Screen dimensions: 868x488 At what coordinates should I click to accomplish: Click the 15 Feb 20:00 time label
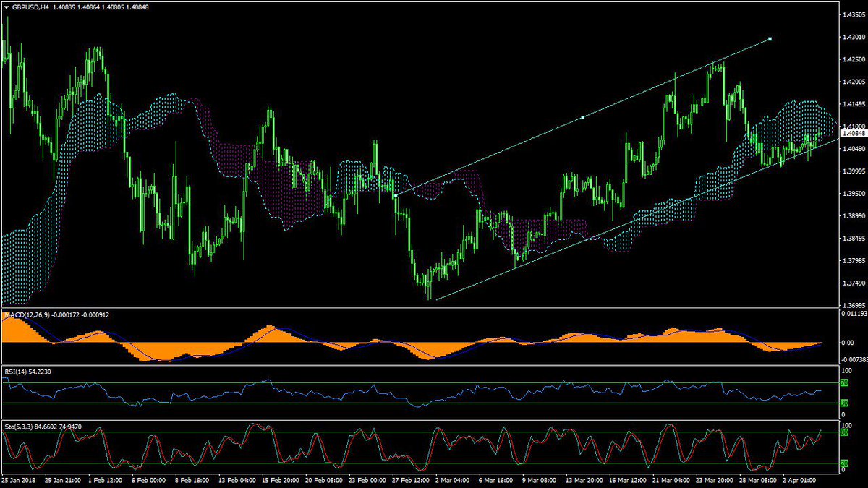click(x=280, y=480)
